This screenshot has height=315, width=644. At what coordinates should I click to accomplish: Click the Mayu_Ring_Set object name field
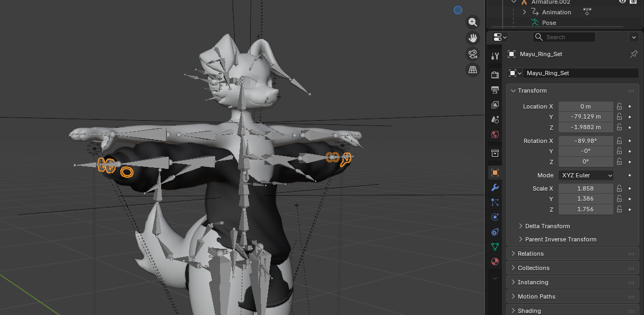[x=581, y=73]
